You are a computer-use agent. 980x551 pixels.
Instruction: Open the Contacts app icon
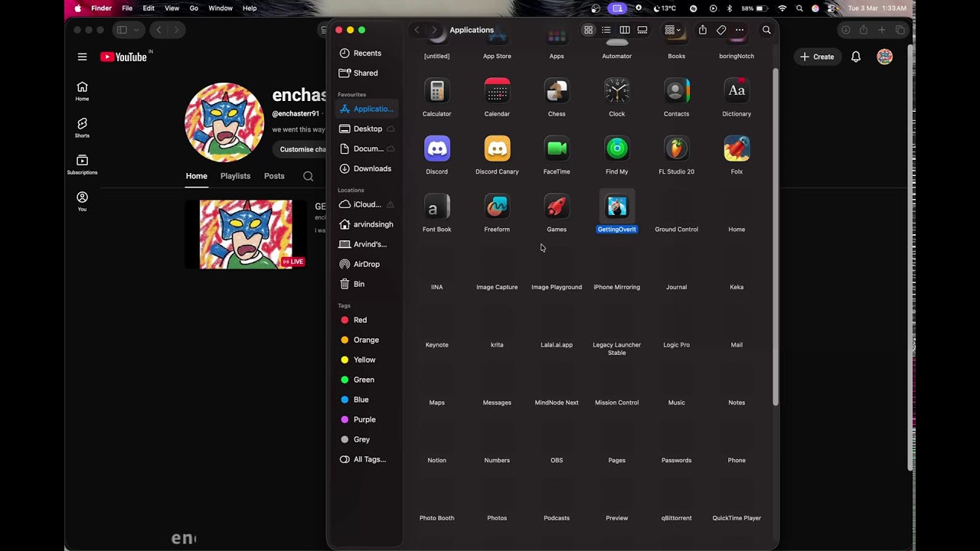(676, 91)
